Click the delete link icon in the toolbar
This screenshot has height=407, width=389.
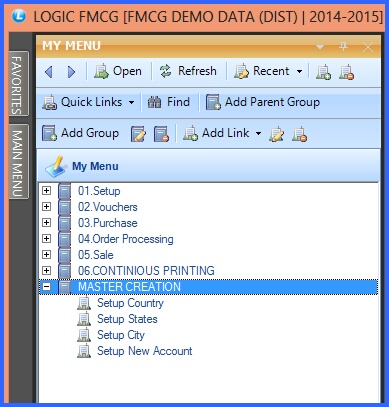point(299,134)
